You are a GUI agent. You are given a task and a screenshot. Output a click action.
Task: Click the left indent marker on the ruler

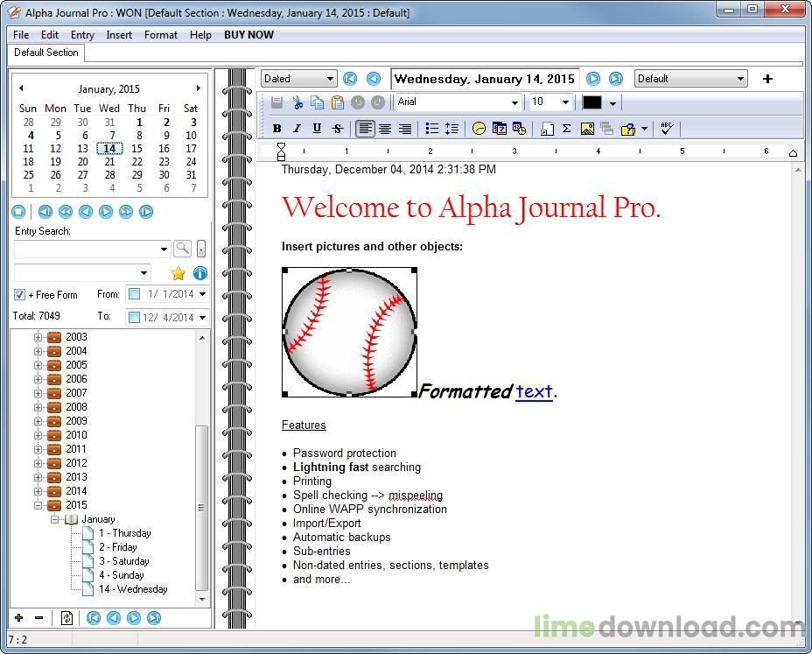(281, 151)
